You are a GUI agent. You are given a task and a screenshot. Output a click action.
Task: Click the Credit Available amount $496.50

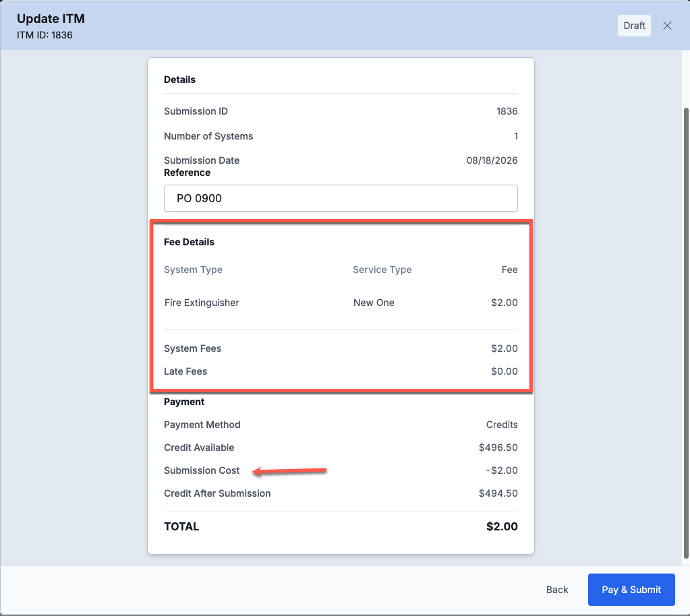pyautogui.click(x=498, y=448)
